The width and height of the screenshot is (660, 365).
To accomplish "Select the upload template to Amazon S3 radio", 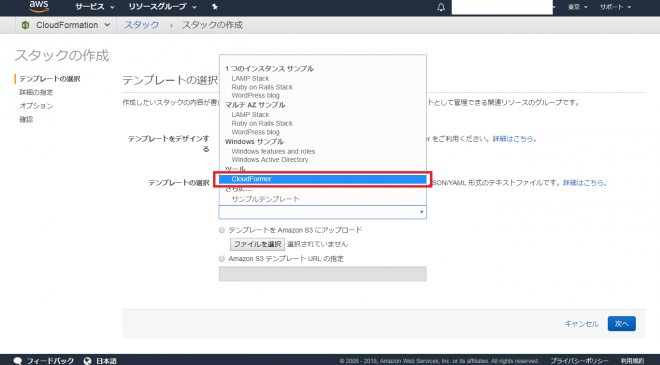I will (x=222, y=230).
